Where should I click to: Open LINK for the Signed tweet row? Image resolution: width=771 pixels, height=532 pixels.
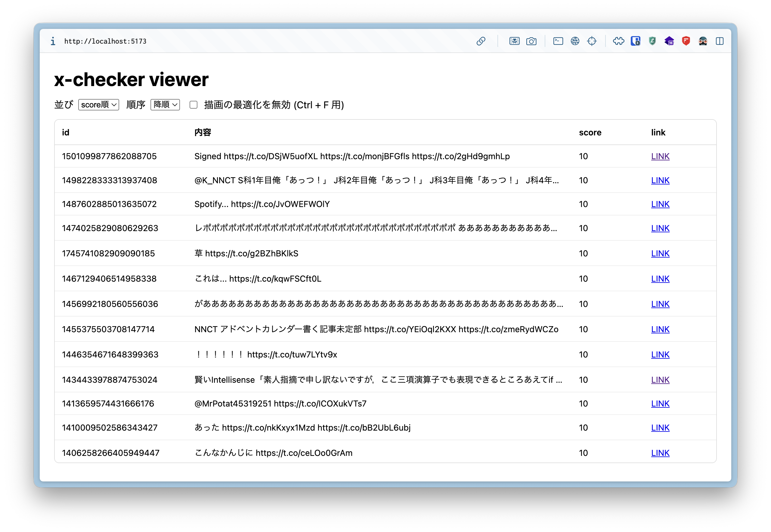click(x=660, y=156)
